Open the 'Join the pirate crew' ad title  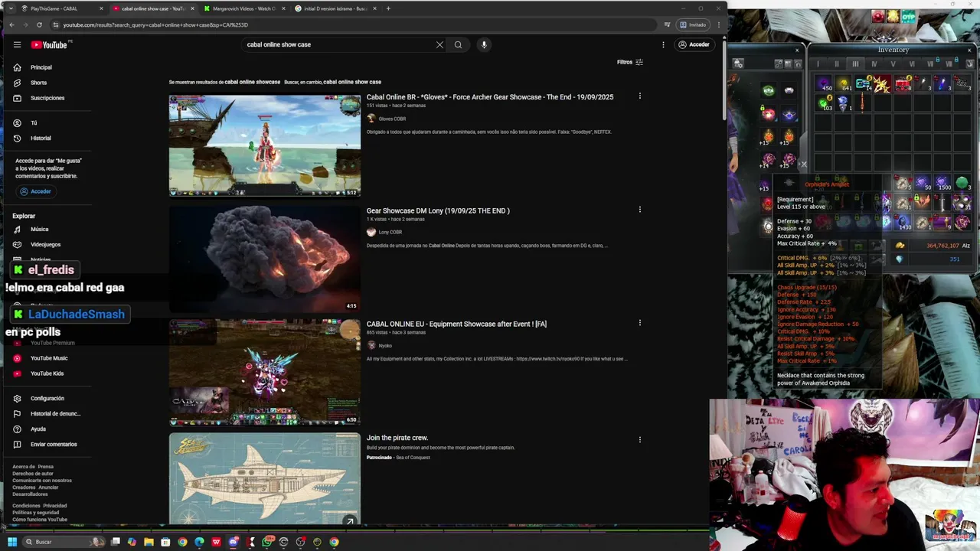point(397,438)
